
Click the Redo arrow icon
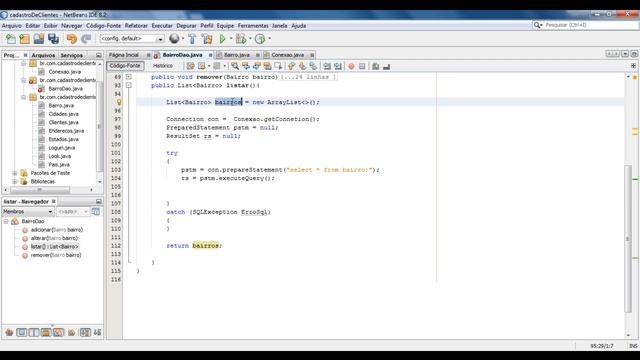[86, 39]
